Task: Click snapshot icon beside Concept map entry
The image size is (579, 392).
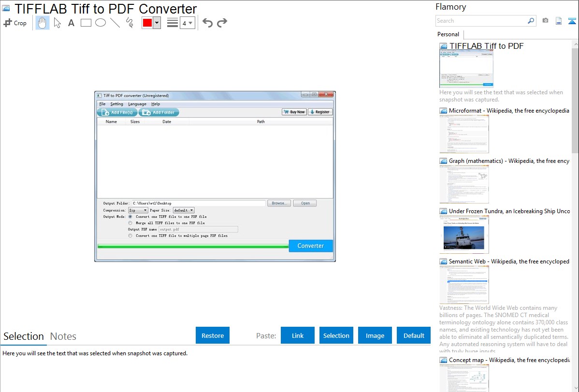Action: point(443,360)
